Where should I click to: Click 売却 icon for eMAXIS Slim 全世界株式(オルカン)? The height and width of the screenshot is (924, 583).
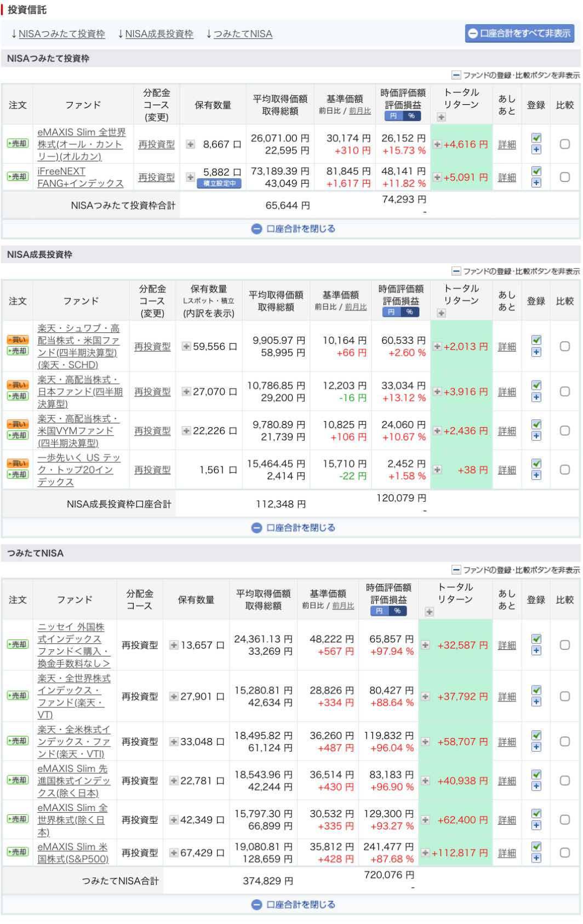[x=17, y=144]
